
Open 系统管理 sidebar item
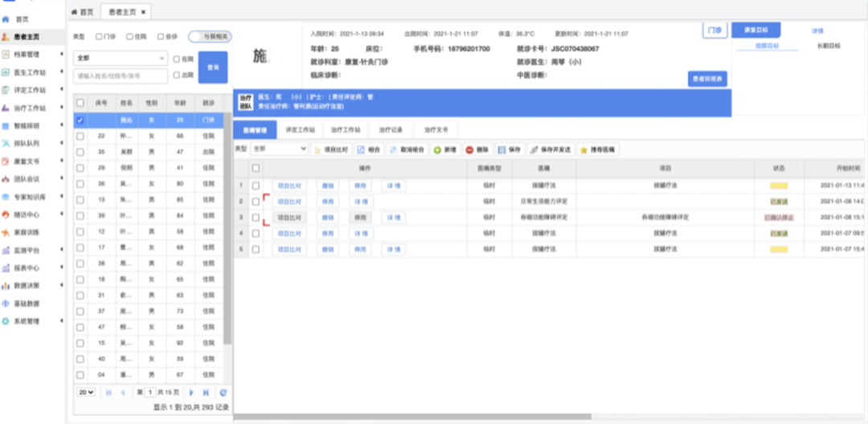click(27, 322)
